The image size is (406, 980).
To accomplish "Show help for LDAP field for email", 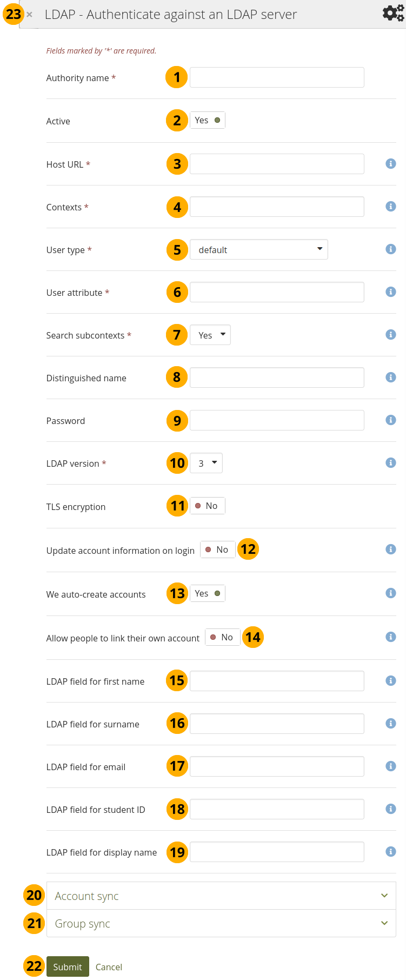I will click(390, 766).
